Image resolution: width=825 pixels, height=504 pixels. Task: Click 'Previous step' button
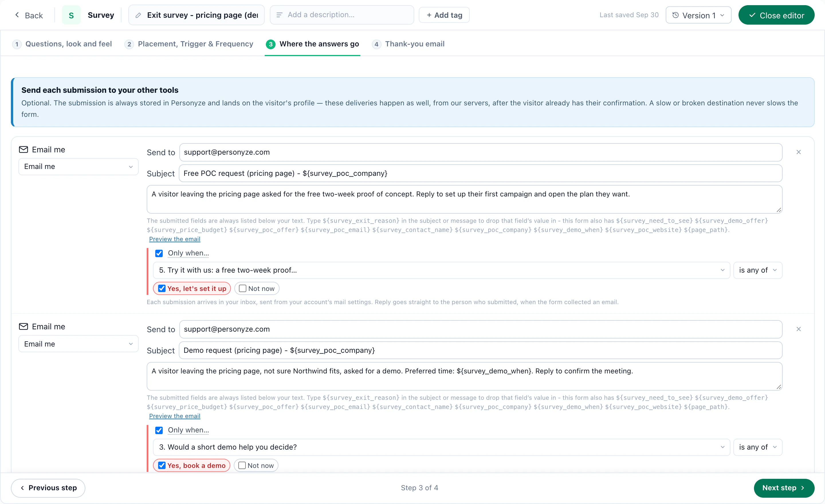tap(48, 488)
